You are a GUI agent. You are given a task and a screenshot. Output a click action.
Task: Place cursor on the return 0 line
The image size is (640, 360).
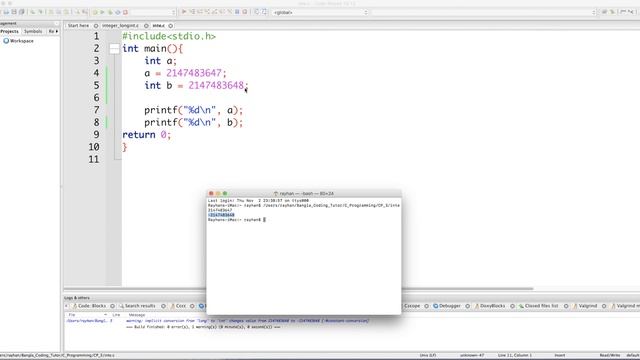click(x=147, y=135)
